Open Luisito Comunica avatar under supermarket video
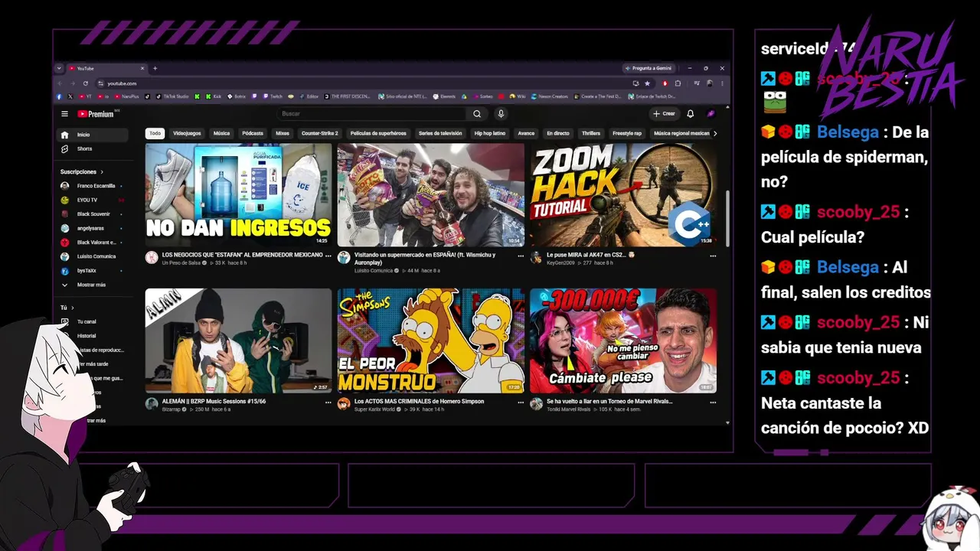 [x=344, y=257]
